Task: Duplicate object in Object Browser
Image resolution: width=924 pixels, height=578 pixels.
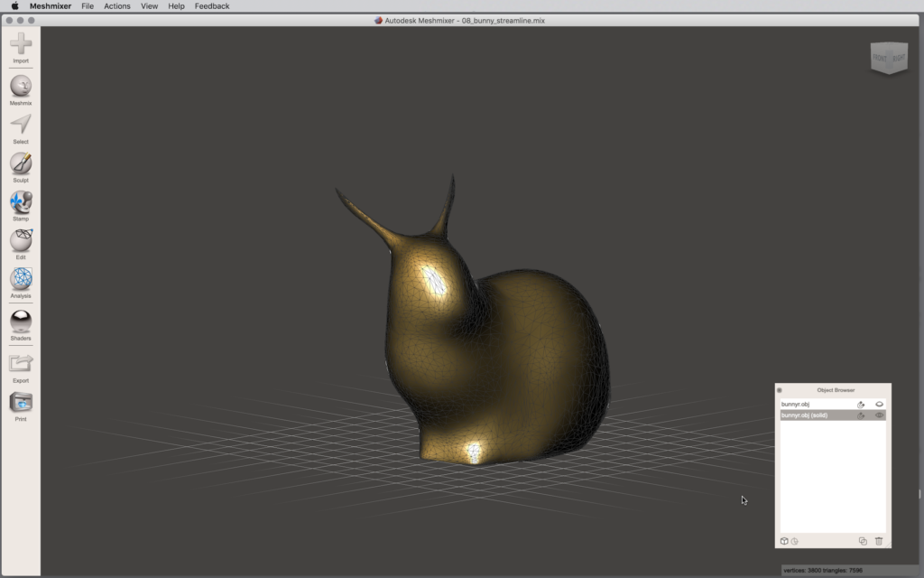Action: click(x=863, y=541)
